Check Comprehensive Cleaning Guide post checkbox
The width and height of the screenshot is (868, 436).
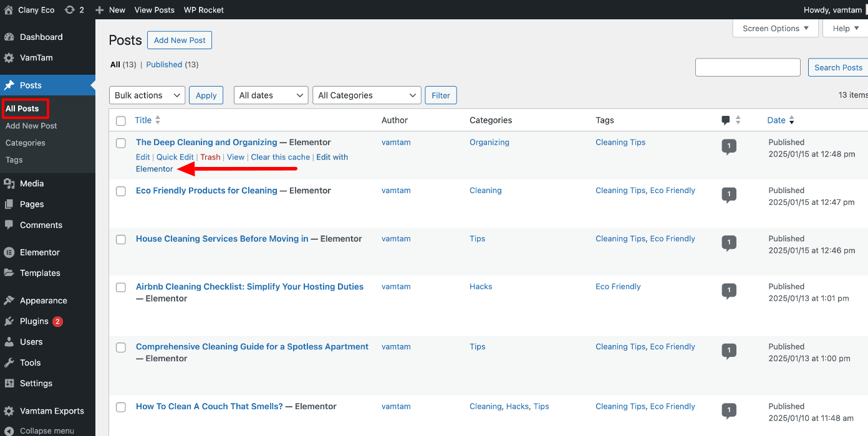click(x=121, y=348)
